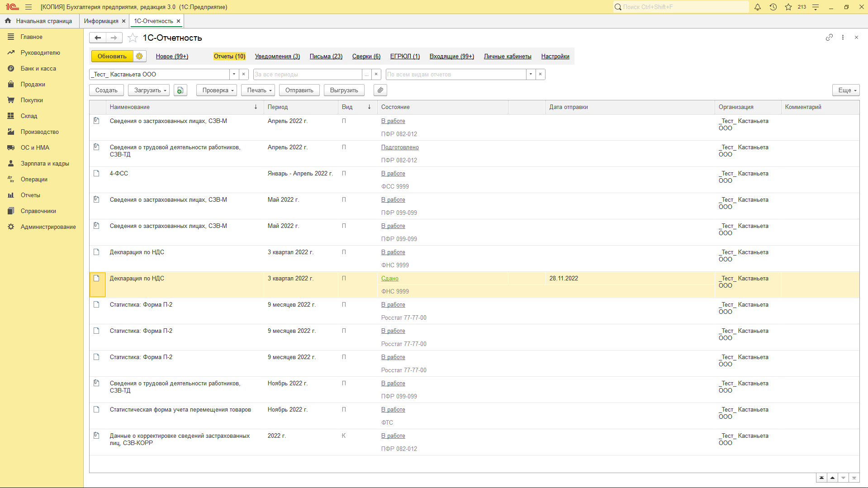868x488 pixels.
Task: Close the Информация tab
Action: click(123, 21)
